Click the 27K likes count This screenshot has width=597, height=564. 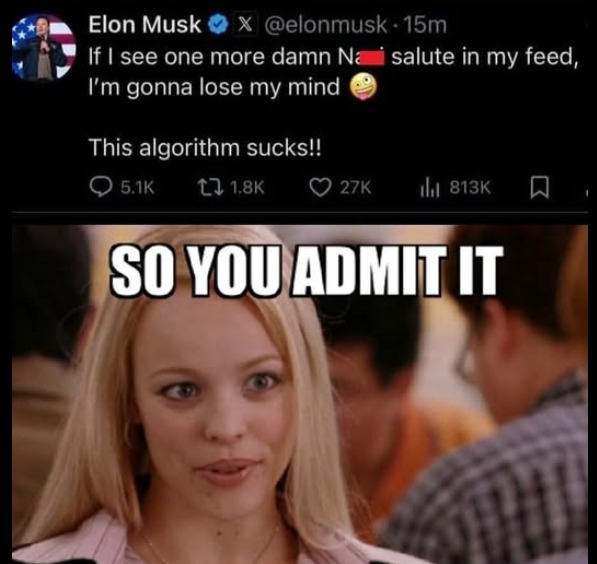pyautogui.click(x=355, y=188)
